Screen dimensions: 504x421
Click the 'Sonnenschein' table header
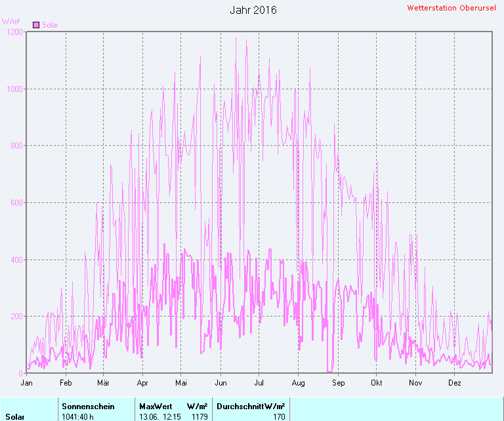click(88, 407)
